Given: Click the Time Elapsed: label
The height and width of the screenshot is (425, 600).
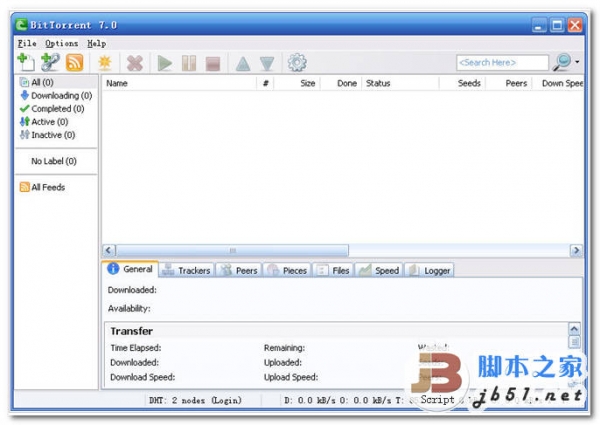Looking at the screenshot, I should (135, 348).
